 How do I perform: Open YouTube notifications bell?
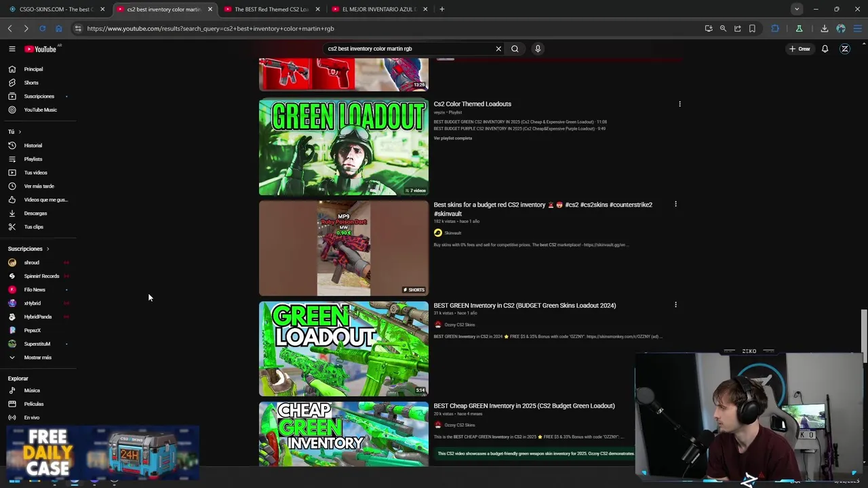[825, 49]
